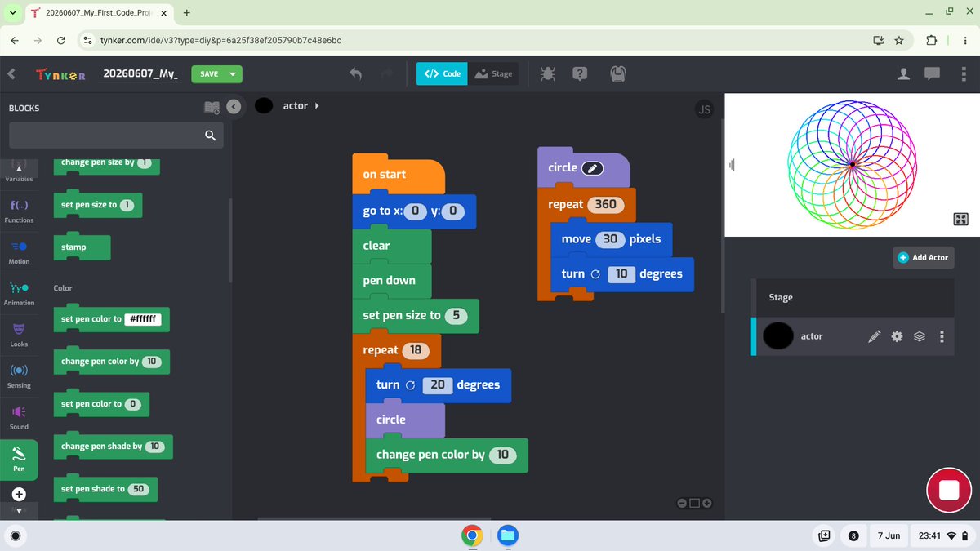Add a block category with plus icon
Image resolution: width=980 pixels, height=551 pixels.
tap(19, 494)
